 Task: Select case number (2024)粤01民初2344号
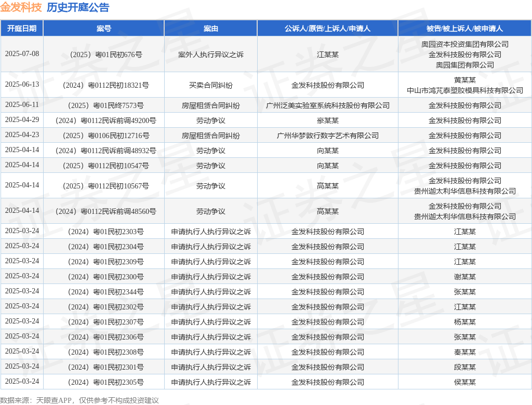tap(106, 292)
